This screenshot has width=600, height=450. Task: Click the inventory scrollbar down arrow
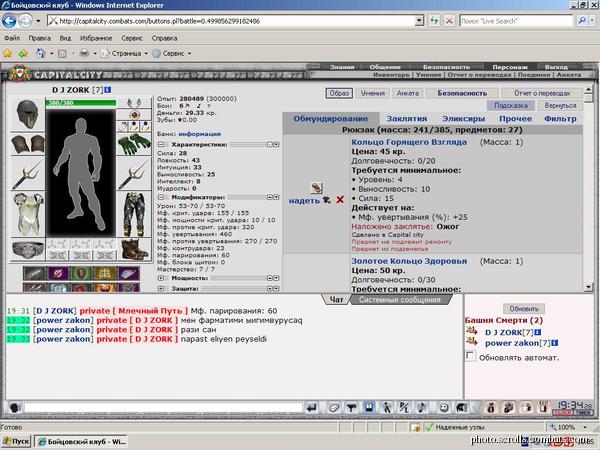(x=589, y=287)
